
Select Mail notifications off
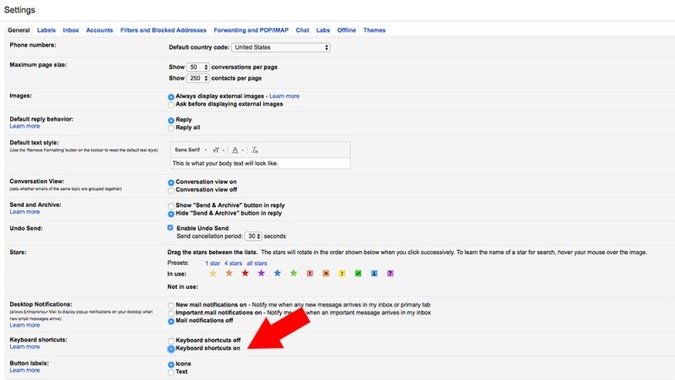(171, 321)
